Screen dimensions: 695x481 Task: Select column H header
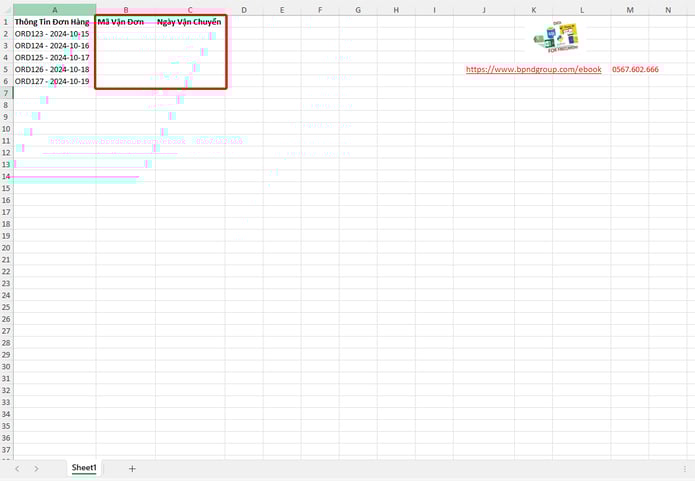(x=396, y=10)
